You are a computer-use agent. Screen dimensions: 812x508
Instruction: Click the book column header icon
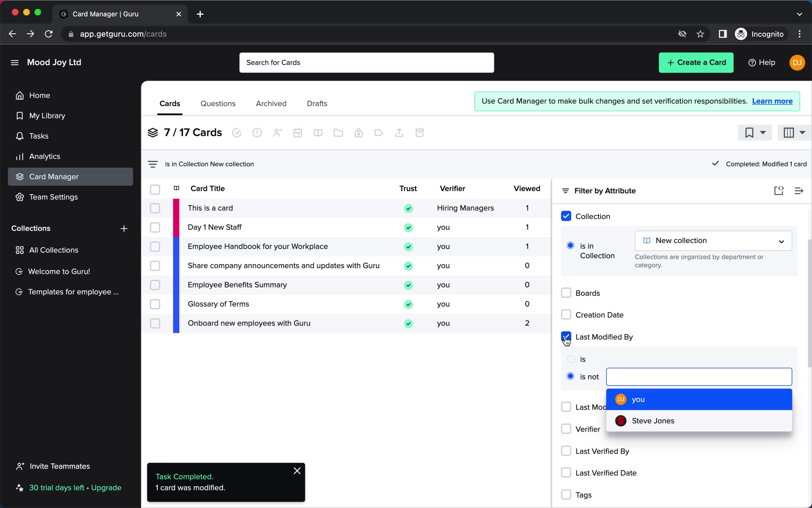click(176, 188)
